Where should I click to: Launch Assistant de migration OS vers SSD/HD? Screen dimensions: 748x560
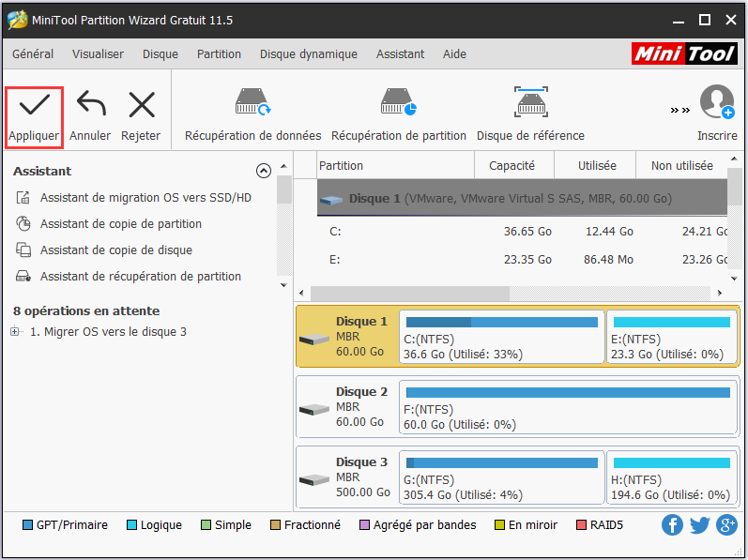pos(145,197)
